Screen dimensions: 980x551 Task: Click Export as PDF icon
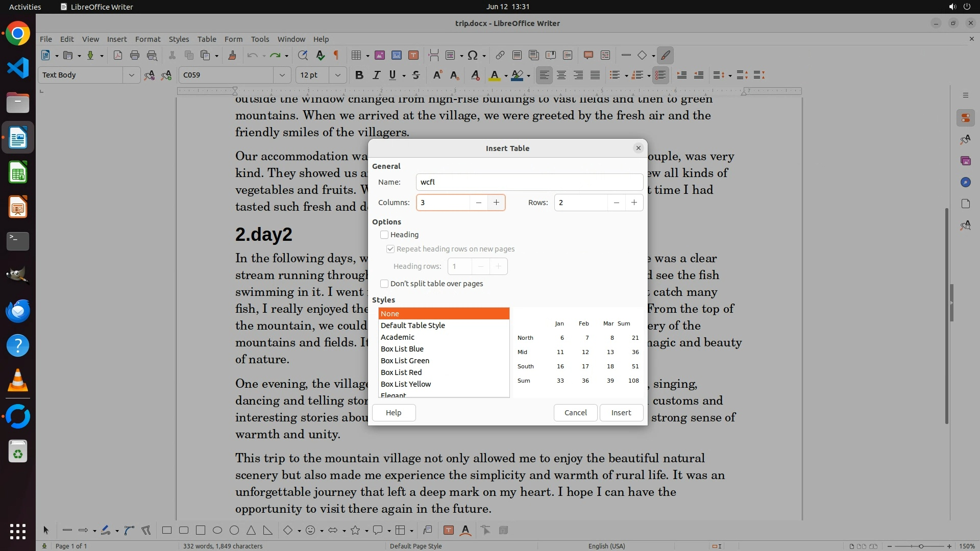(x=118, y=55)
